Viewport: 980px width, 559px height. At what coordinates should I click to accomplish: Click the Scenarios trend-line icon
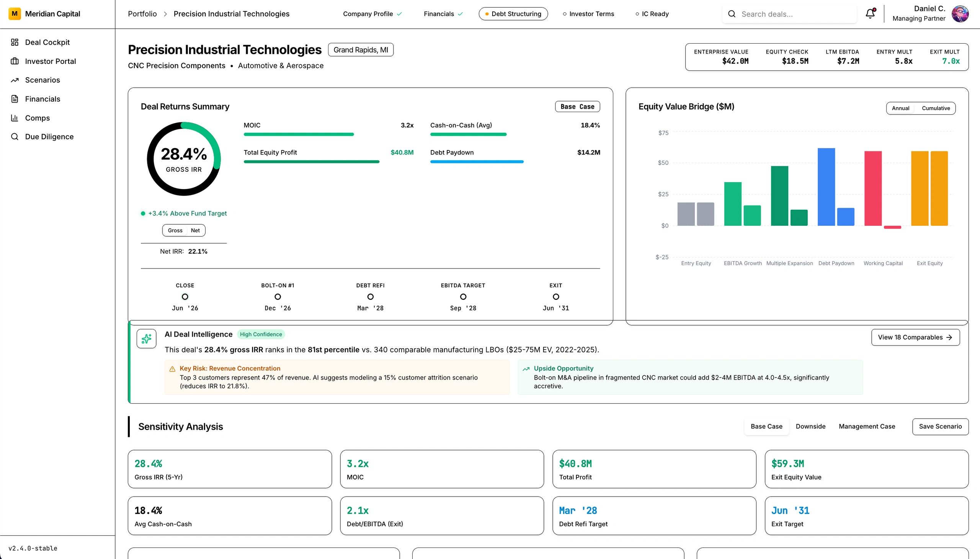(x=15, y=80)
